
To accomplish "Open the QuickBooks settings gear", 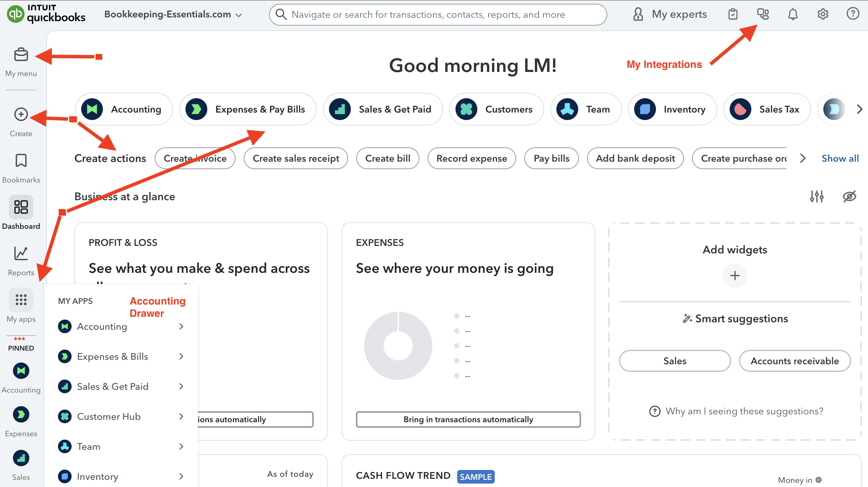I will point(822,14).
